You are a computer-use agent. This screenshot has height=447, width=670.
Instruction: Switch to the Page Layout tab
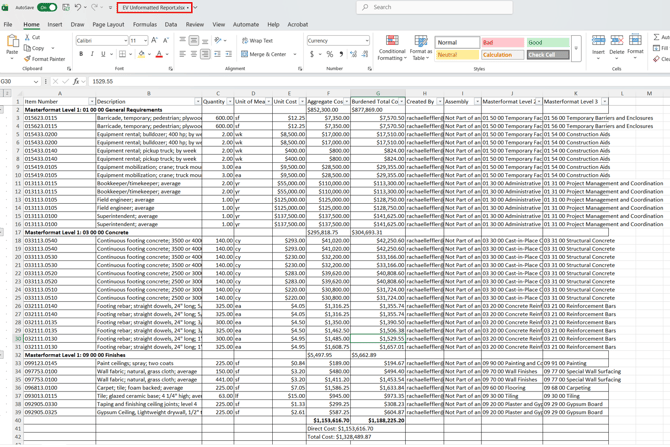click(x=108, y=24)
